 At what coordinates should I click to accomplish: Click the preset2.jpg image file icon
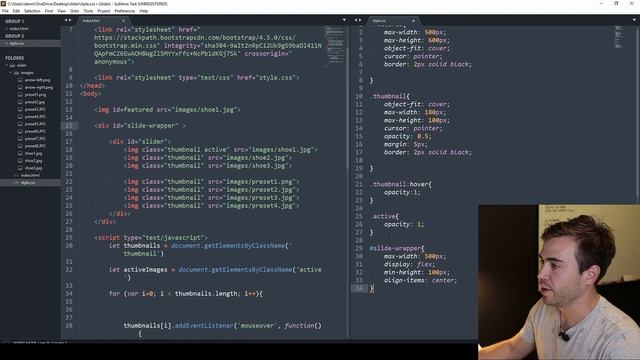click(x=20, y=102)
